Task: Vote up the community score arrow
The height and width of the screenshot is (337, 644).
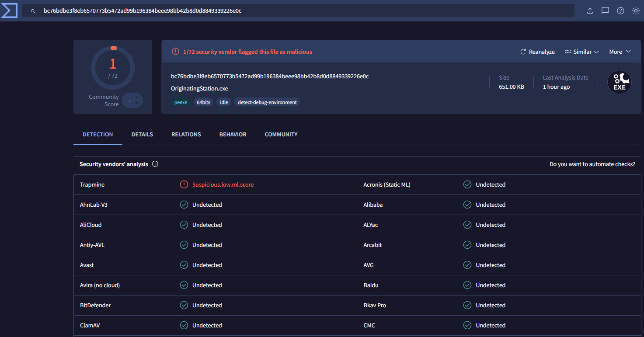Action: tap(137, 97)
